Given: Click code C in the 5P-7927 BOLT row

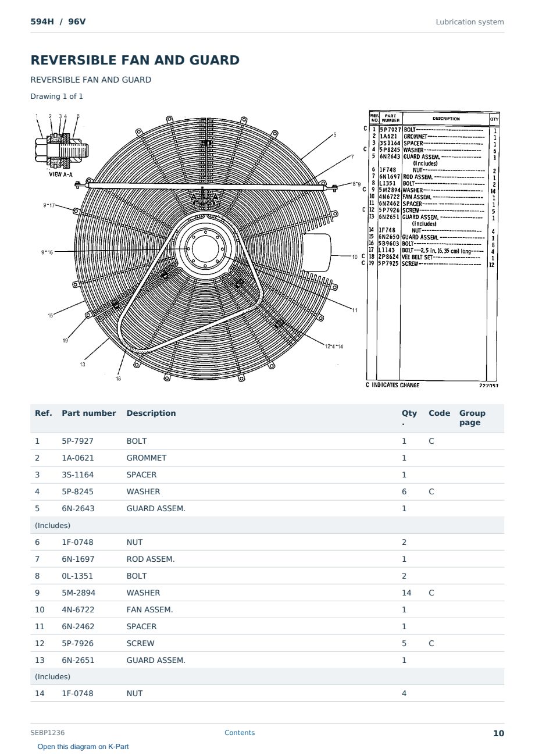Looking at the screenshot, I should 431,441.
